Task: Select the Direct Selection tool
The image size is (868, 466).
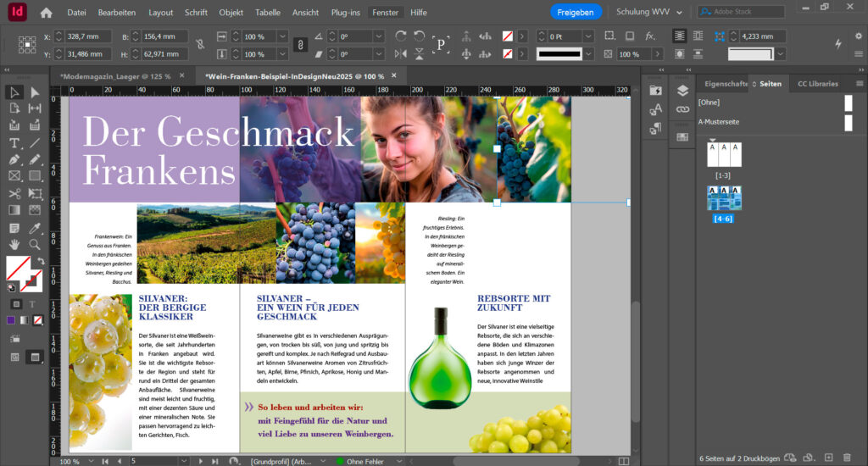Action: (x=35, y=92)
